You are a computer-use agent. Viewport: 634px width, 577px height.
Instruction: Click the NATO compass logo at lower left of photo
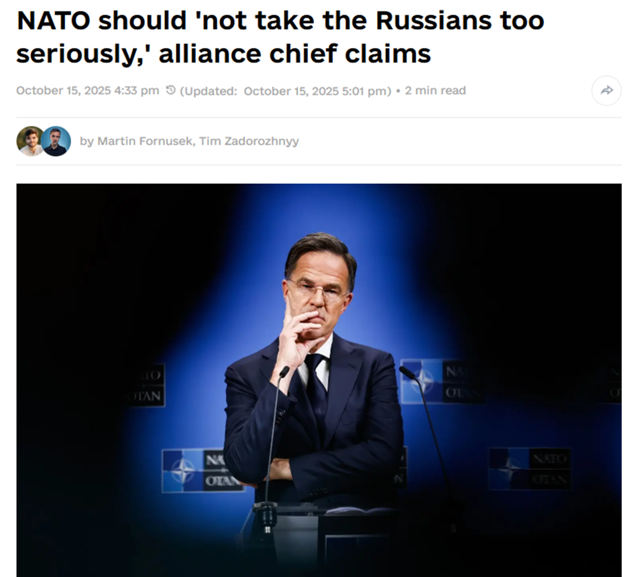pos(182,471)
